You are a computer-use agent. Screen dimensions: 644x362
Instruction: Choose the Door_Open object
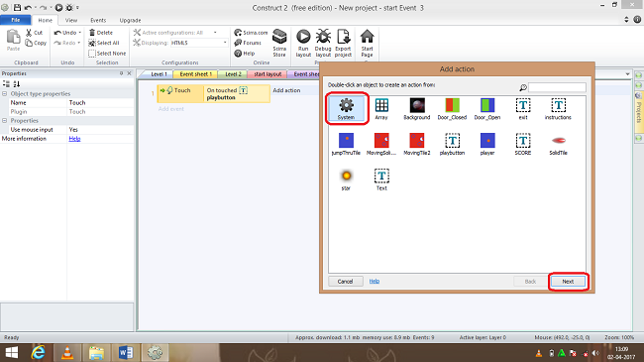point(487,109)
